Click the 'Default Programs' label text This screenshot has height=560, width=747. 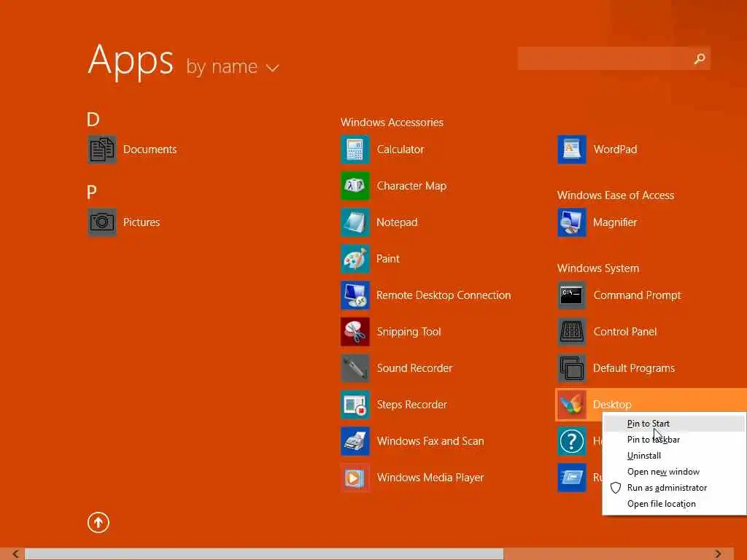point(634,368)
